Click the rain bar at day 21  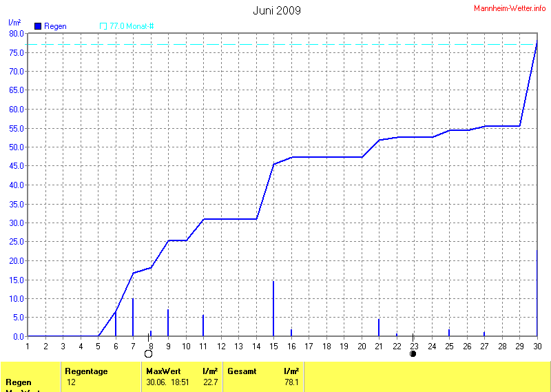point(379,328)
